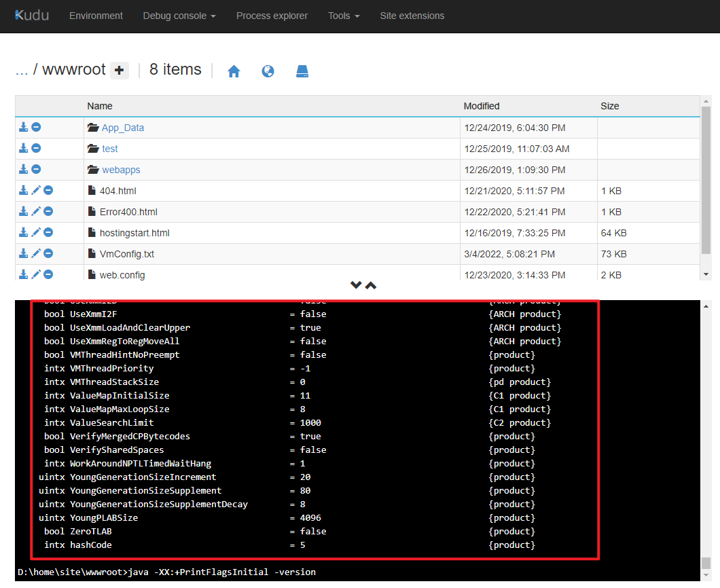Edit the Error400.html file
The image size is (720, 588).
pyautogui.click(x=36, y=212)
